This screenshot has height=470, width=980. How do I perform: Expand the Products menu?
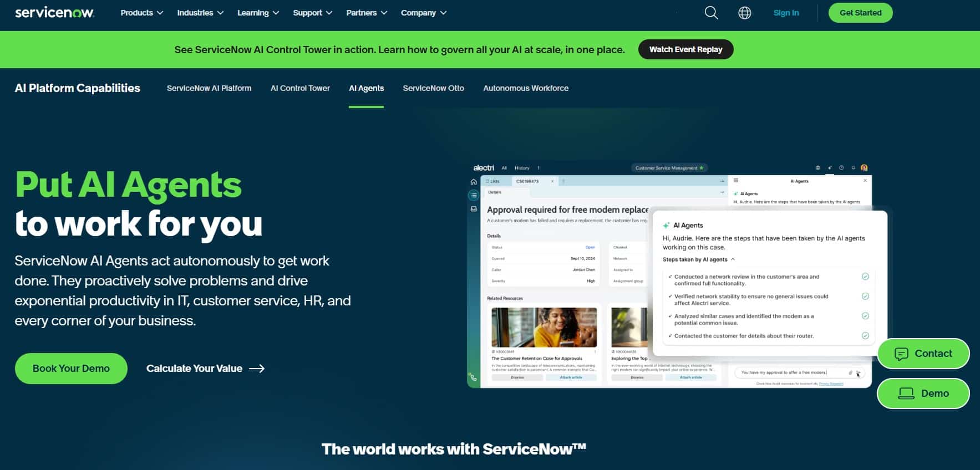click(142, 13)
